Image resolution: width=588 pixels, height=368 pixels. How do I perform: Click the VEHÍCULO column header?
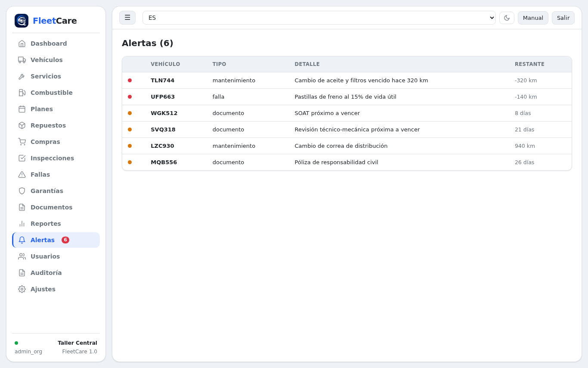pos(165,64)
